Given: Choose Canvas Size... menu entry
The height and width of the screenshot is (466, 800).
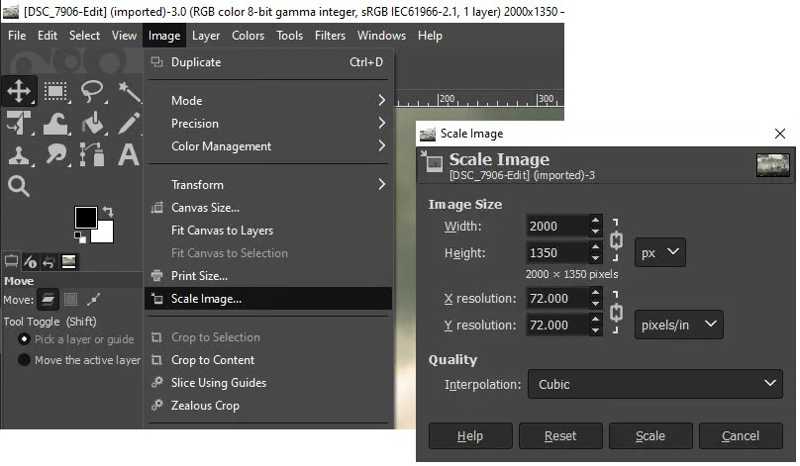Looking at the screenshot, I should click(268, 208).
